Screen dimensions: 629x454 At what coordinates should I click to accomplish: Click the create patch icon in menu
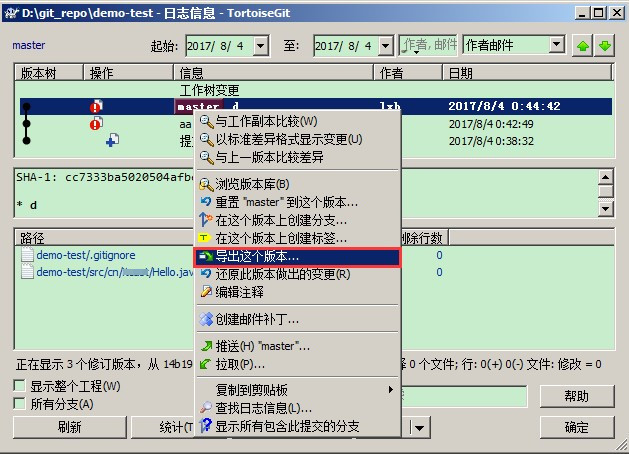[206, 319]
